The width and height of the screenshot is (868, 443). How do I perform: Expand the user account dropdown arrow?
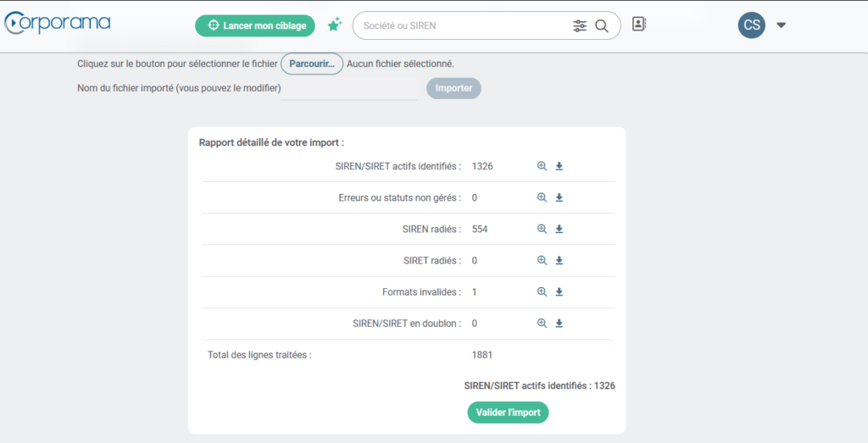coord(781,25)
